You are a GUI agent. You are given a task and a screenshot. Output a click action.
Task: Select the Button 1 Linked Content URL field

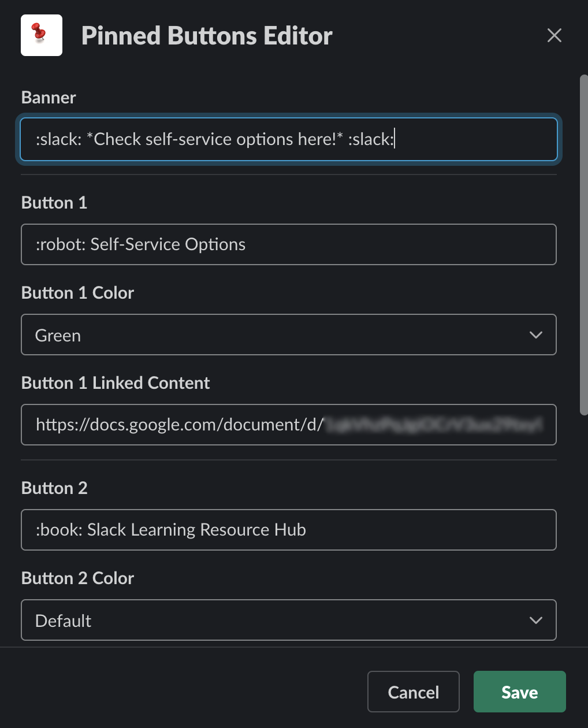tap(289, 425)
